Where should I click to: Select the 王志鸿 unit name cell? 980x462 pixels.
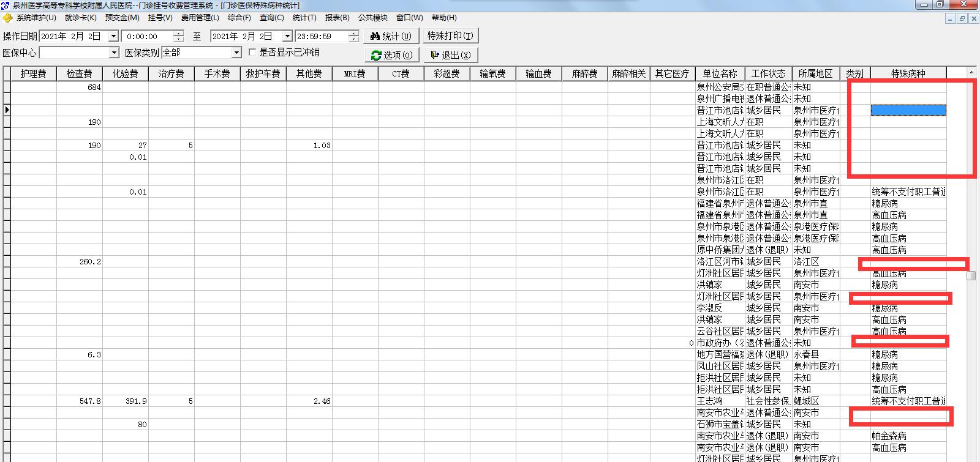click(720, 401)
